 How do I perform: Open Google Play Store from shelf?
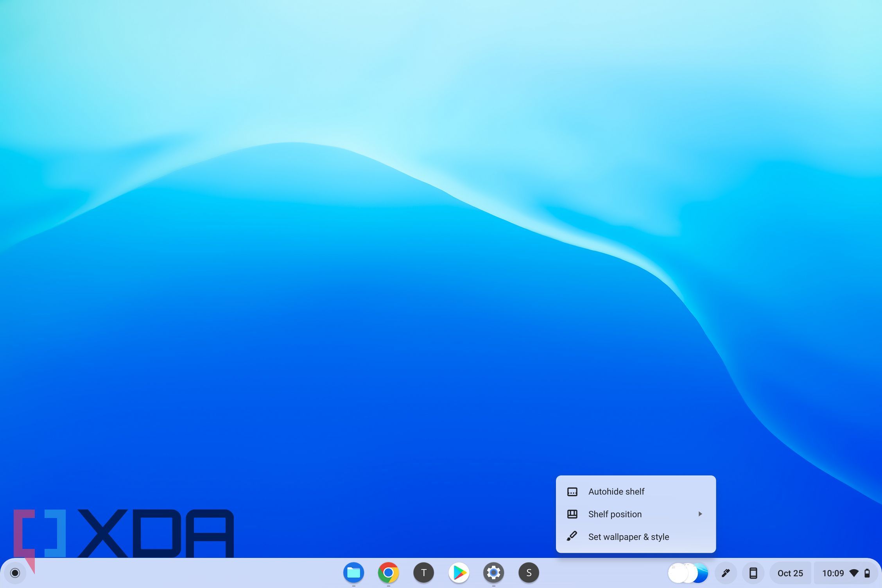click(459, 573)
